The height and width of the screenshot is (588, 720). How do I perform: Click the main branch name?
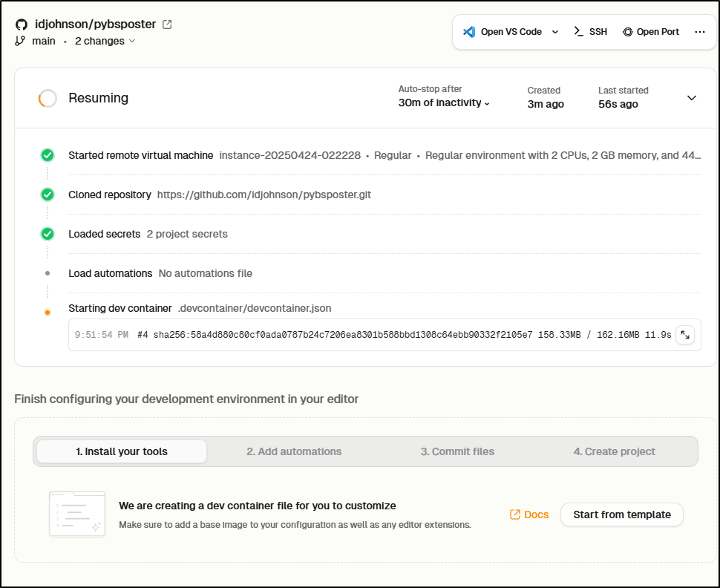(x=44, y=41)
